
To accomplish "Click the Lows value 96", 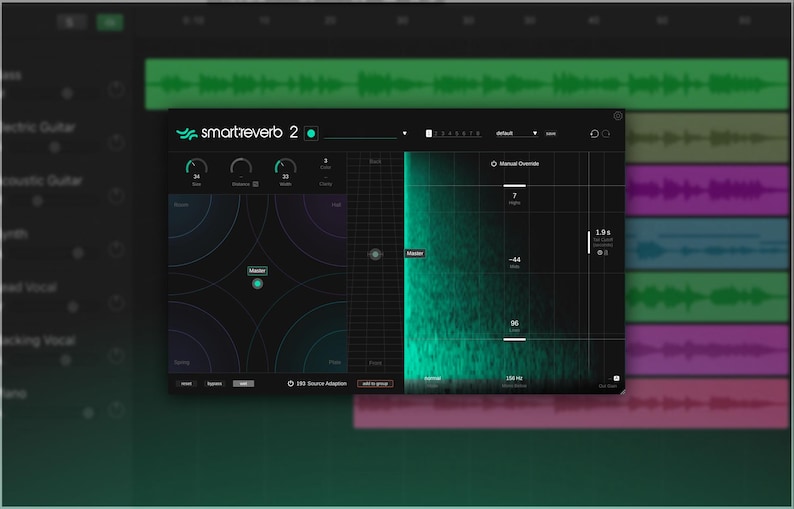I will tap(514, 323).
